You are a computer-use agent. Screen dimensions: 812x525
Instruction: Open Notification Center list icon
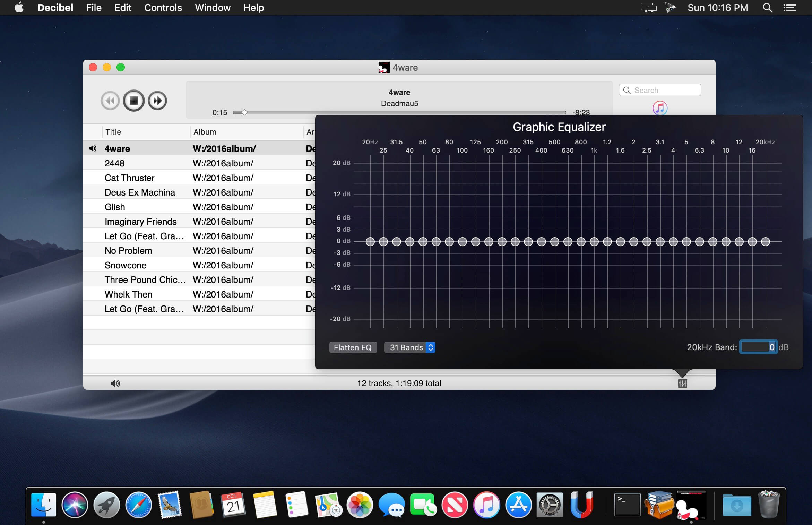(x=789, y=8)
